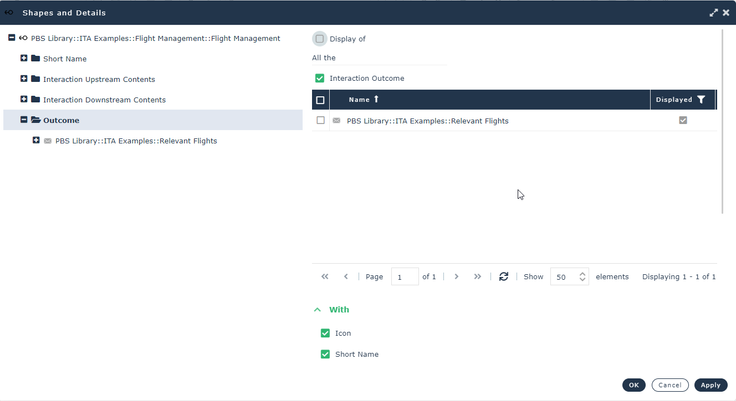Image resolution: width=736 pixels, height=401 pixels.
Task: Collapse the With section chevron
Action: pos(318,310)
